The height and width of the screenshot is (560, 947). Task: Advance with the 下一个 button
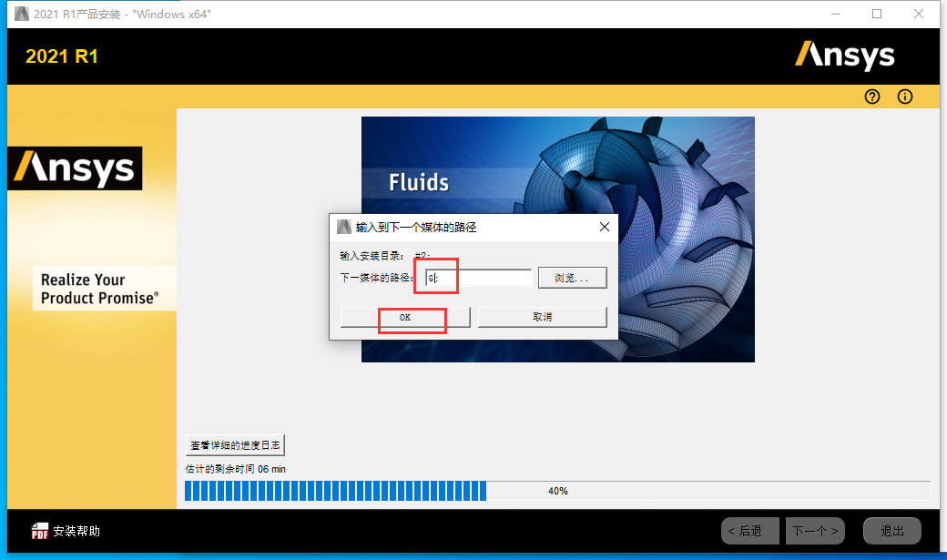tap(815, 530)
